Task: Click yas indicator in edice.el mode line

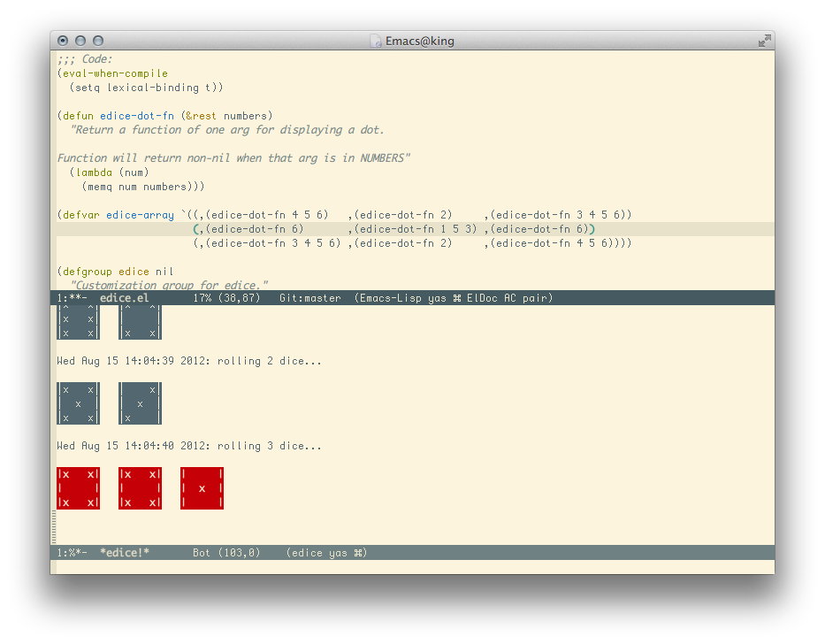Action: point(437,298)
